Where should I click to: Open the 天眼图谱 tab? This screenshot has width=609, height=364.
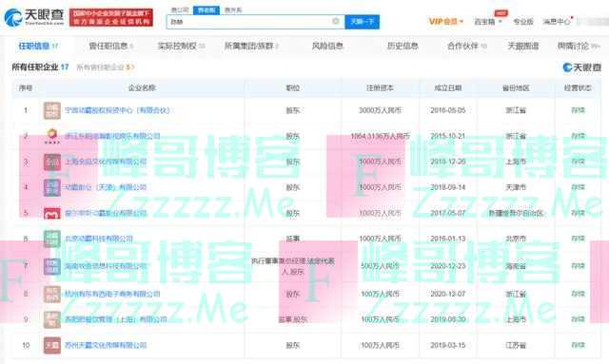522,46
